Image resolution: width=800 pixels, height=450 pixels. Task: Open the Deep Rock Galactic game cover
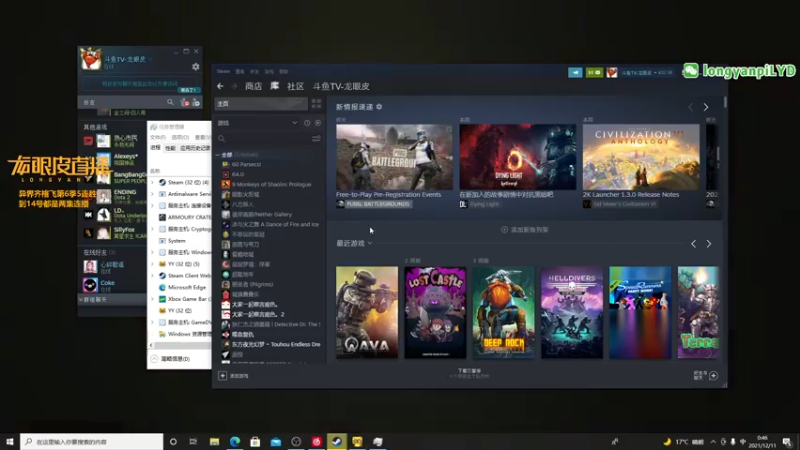pyautogui.click(x=504, y=312)
